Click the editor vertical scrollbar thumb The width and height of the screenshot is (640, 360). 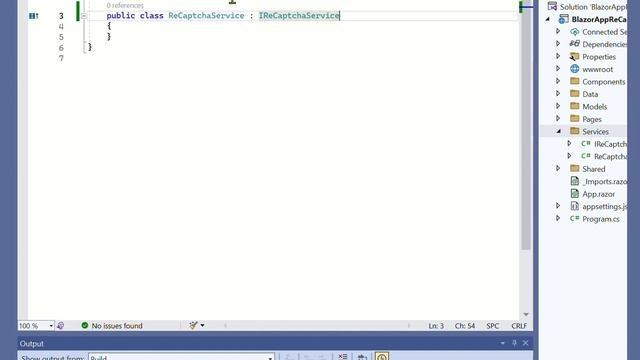(526, 131)
